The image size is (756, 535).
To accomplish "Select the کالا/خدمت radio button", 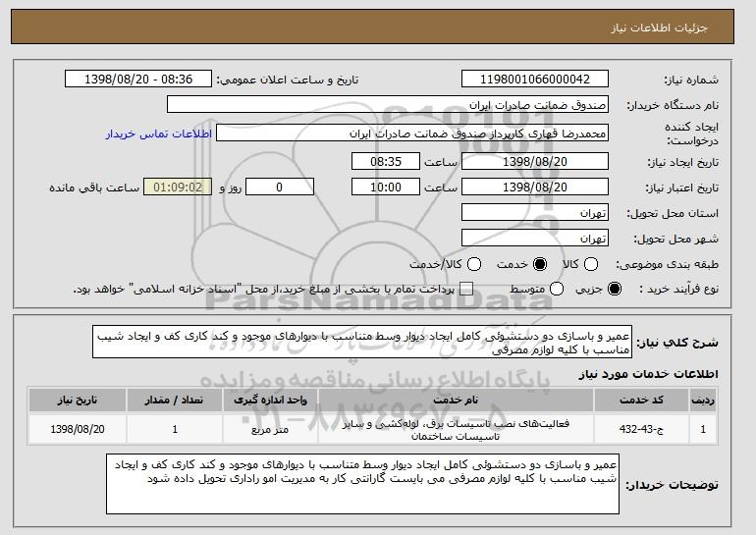I will 474,264.
